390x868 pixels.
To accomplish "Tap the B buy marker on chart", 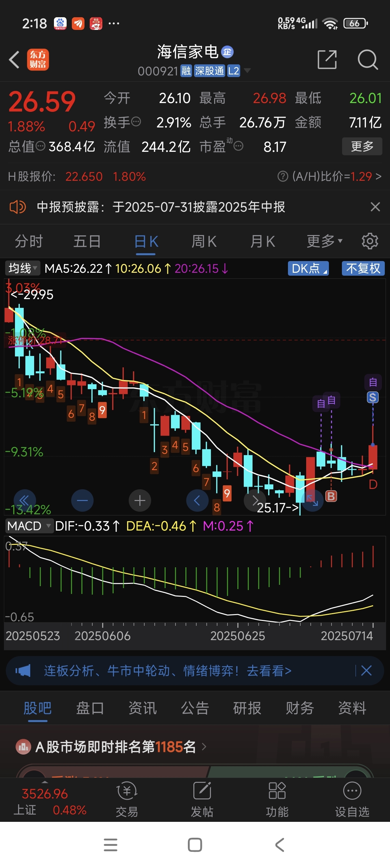I will [331, 496].
